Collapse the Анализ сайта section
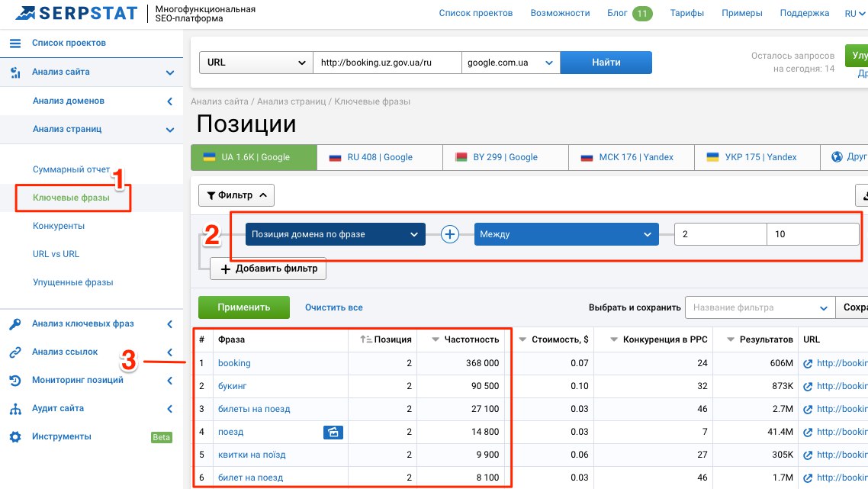868x489 pixels. (x=170, y=72)
